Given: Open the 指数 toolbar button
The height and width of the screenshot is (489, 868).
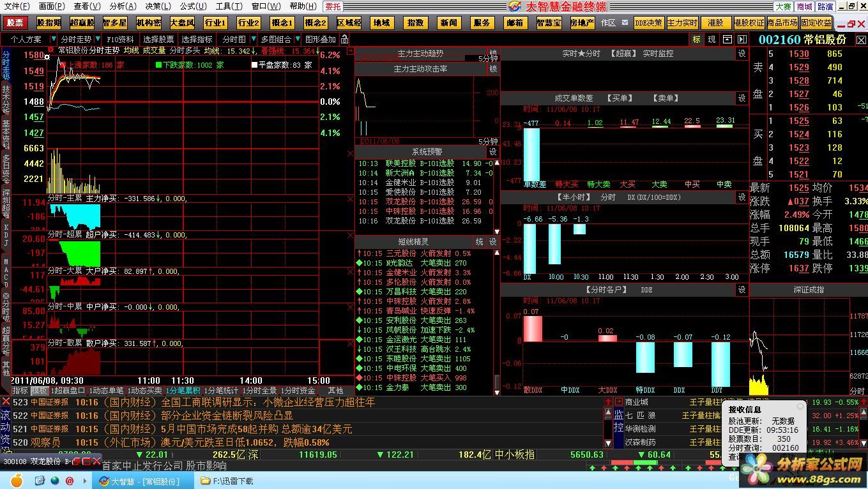Looking at the screenshot, I should (x=415, y=23).
